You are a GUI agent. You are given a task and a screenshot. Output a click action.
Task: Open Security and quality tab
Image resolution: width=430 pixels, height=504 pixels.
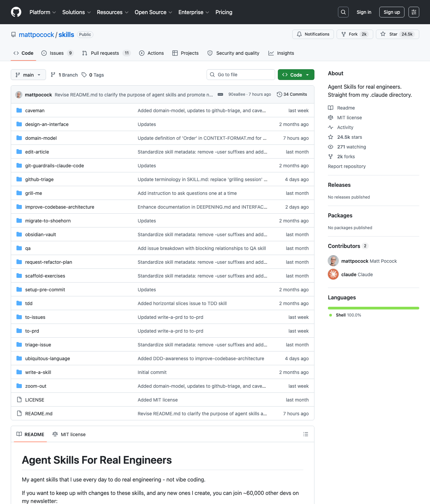point(233,53)
